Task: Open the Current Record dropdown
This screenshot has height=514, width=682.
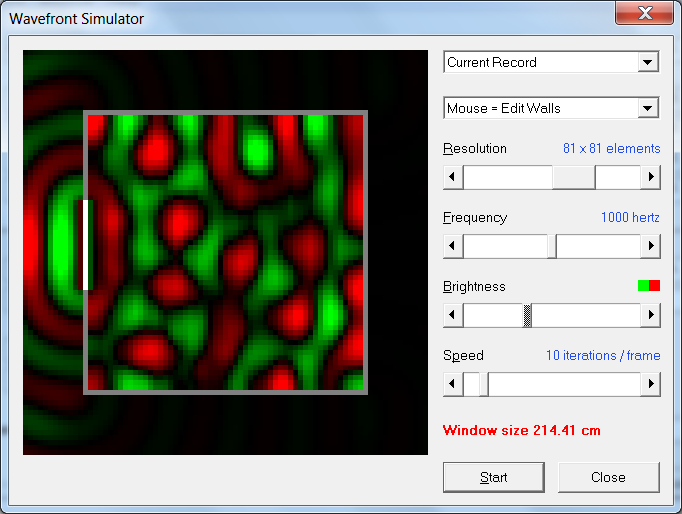Action: 551,62
